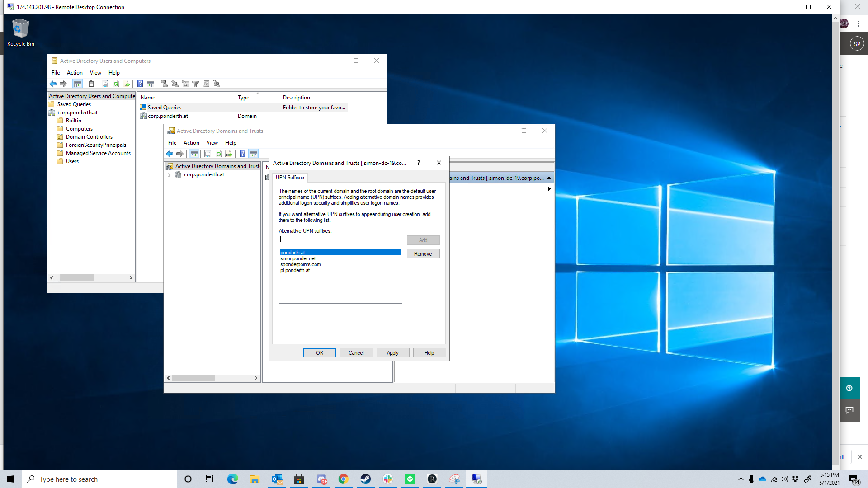Click Help button in UPN Suffixes dialog
The height and width of the screenshot is (488, 868).
click(x=429, y=353)
